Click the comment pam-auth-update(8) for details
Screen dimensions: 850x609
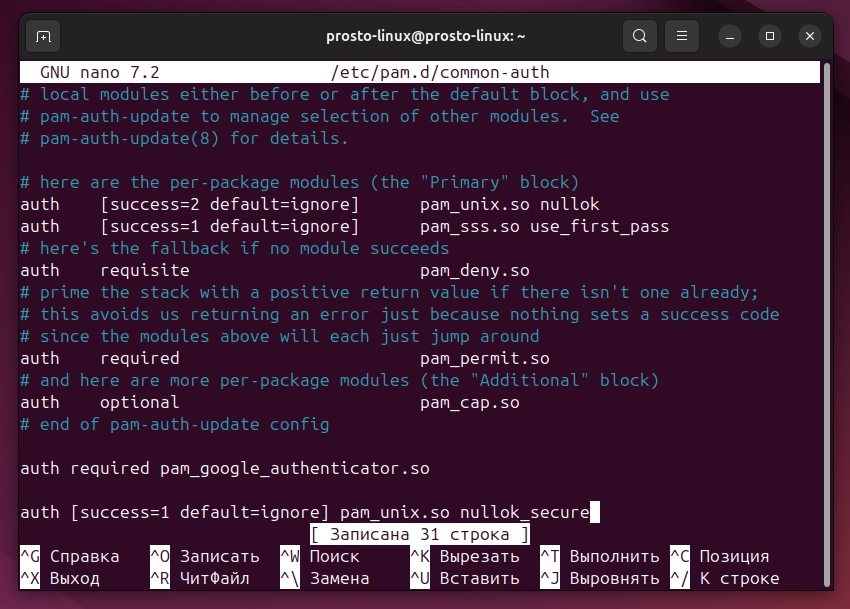(185, 139)
